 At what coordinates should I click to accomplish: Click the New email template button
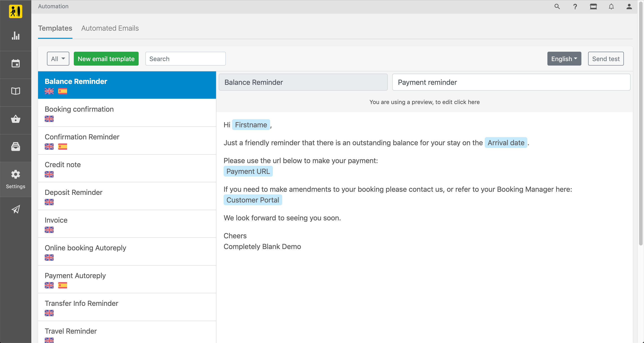pos(106,59)
